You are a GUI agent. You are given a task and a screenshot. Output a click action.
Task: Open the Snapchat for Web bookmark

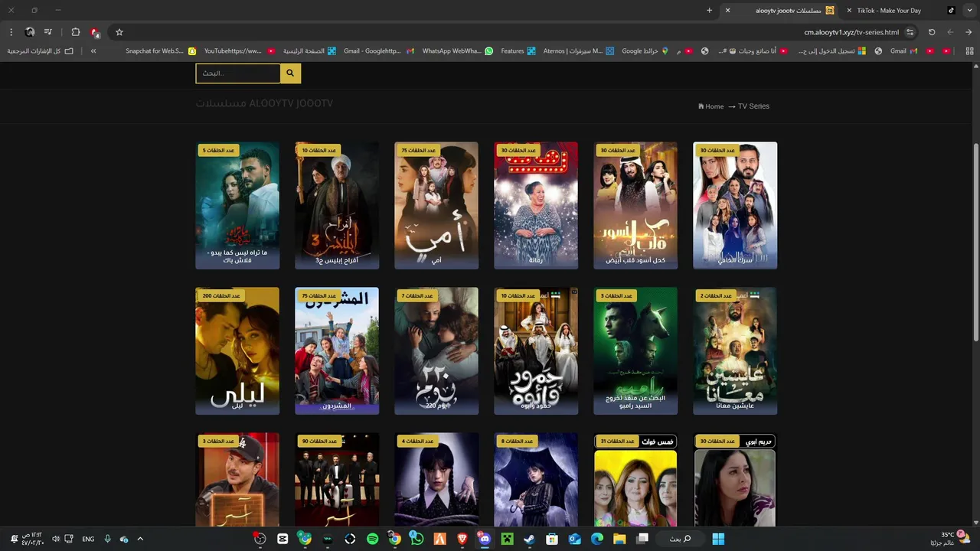click(161, 51)
